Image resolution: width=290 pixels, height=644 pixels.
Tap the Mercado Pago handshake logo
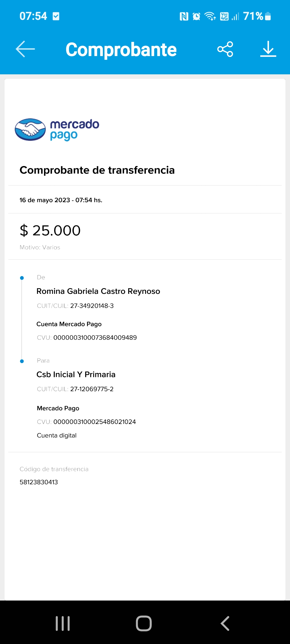pos(30,130)
